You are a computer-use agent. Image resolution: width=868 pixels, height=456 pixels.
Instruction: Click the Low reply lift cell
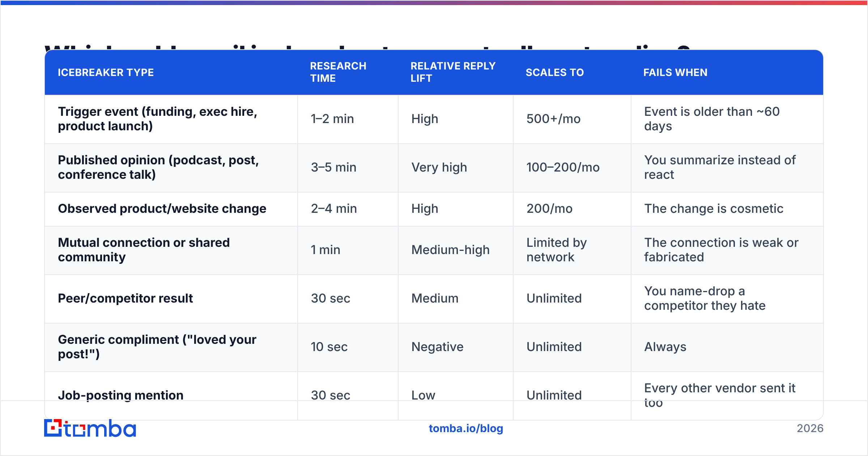tap(423, 395)
